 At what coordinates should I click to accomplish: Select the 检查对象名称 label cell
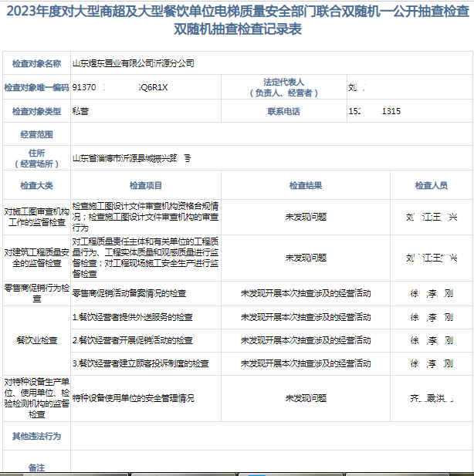(x=36, y=62)
